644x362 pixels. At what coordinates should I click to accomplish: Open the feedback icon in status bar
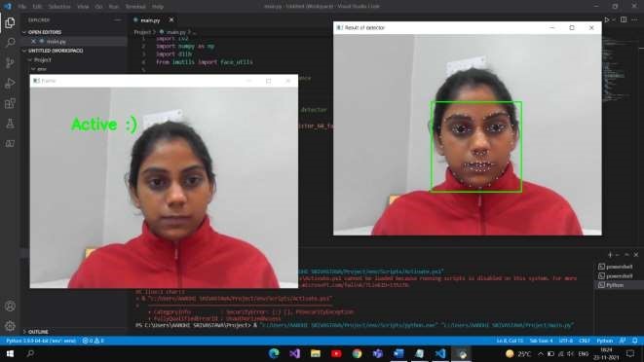click(624, 341)
